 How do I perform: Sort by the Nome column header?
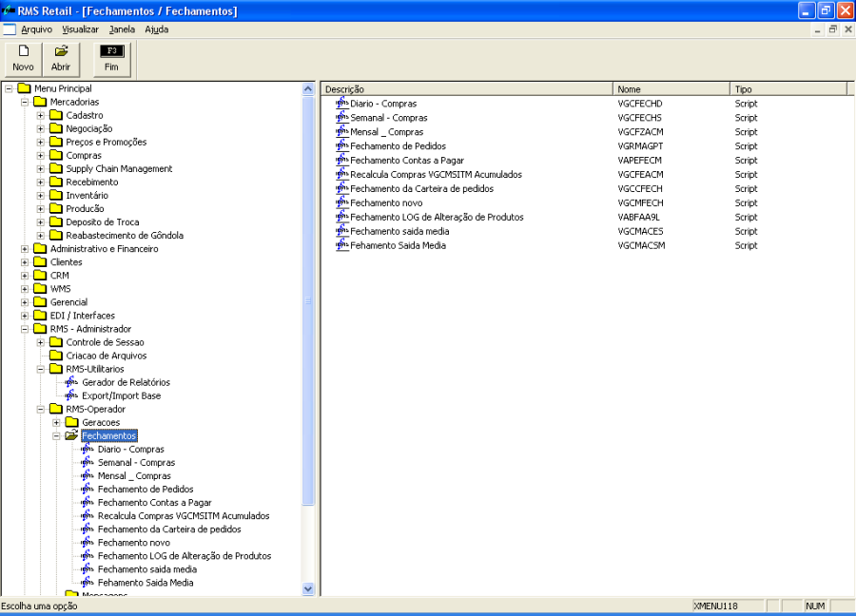tap(671, 89)
